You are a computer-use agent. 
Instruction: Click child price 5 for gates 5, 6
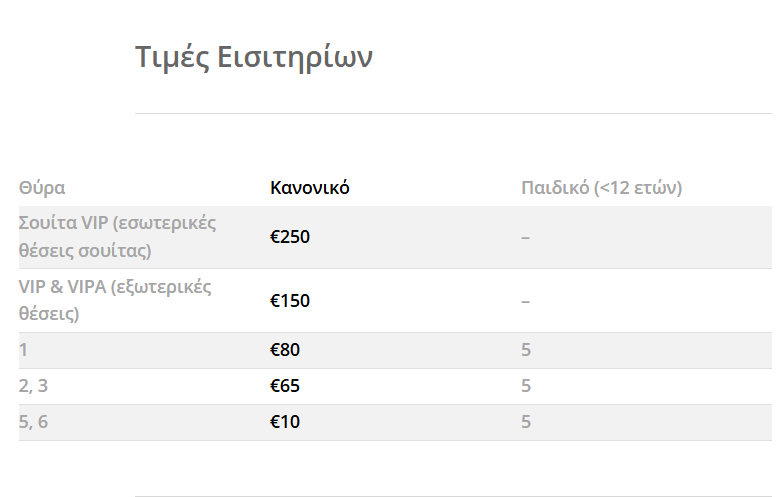[x=526, y=422]
